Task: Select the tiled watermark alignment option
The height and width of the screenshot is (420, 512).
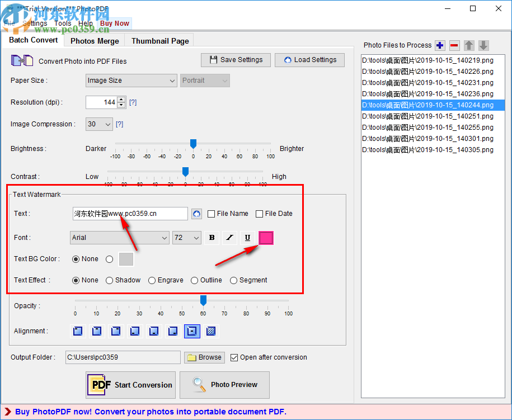Action: tap(211, 331)
